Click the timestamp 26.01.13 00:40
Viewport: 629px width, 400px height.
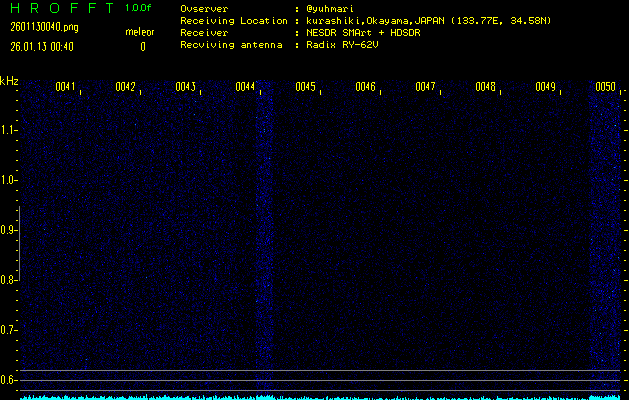pos(42,47)
